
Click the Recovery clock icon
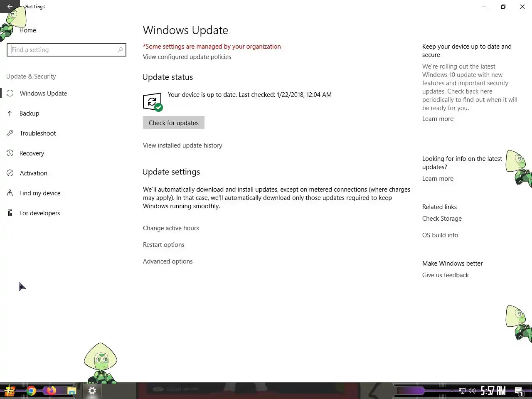10,153
